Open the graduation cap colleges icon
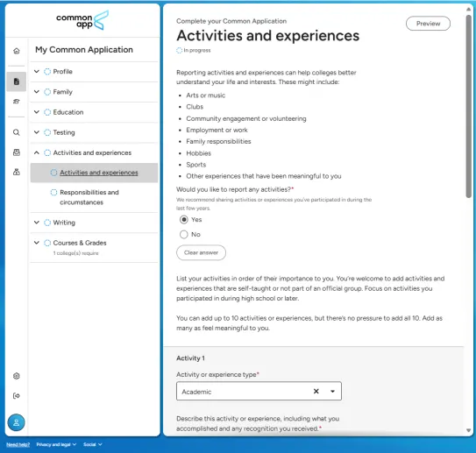 17,102
